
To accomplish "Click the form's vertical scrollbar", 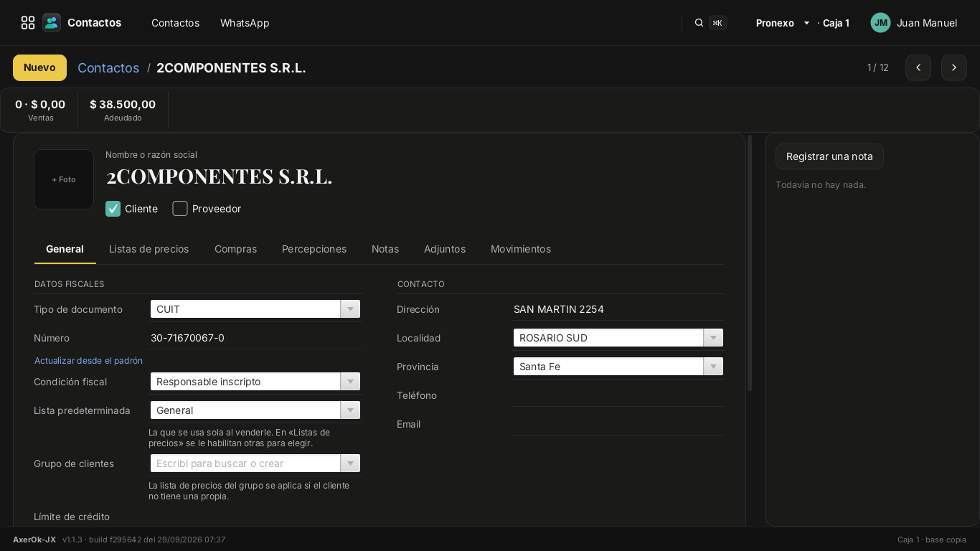I will tap(750, 263).
